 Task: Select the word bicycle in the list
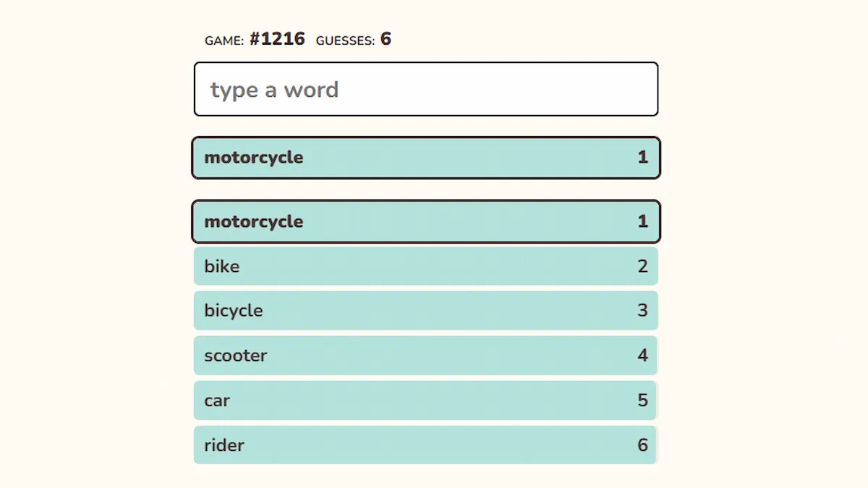(x=233, y=311)
